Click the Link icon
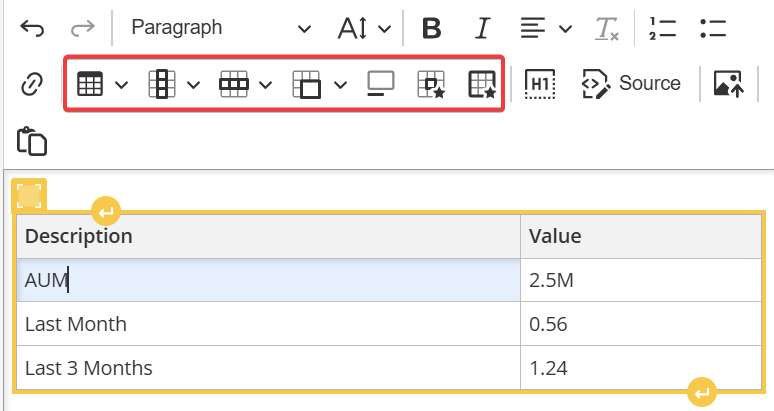Image resolution: width=774 pixels, height=411 pixels. 32,85
